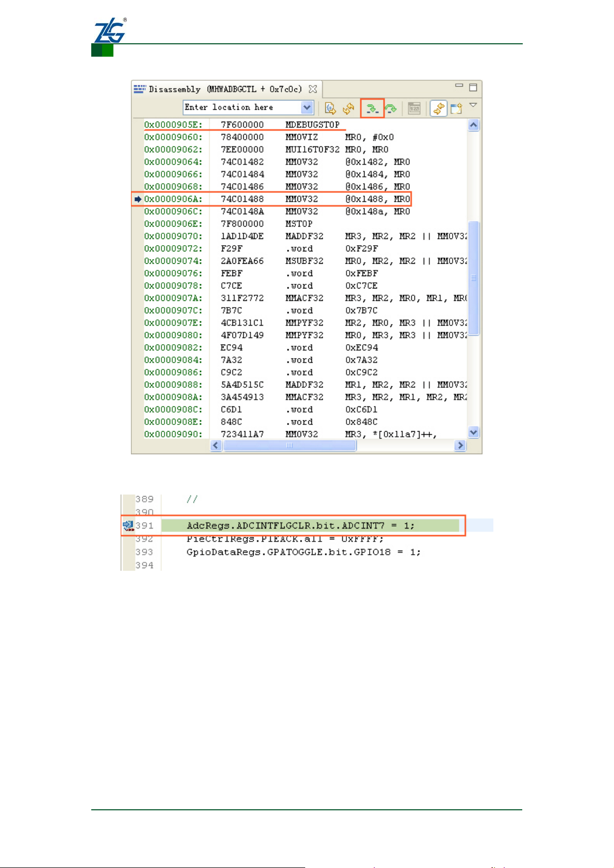Click opcode 723411A7

(242, 434)
